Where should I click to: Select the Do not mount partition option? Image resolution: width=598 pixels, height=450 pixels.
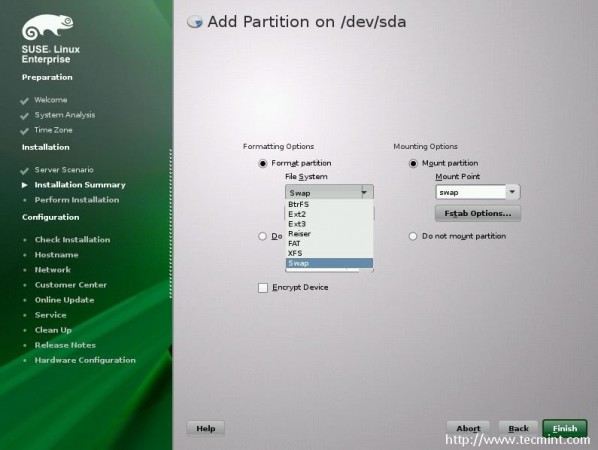point(413,236)
